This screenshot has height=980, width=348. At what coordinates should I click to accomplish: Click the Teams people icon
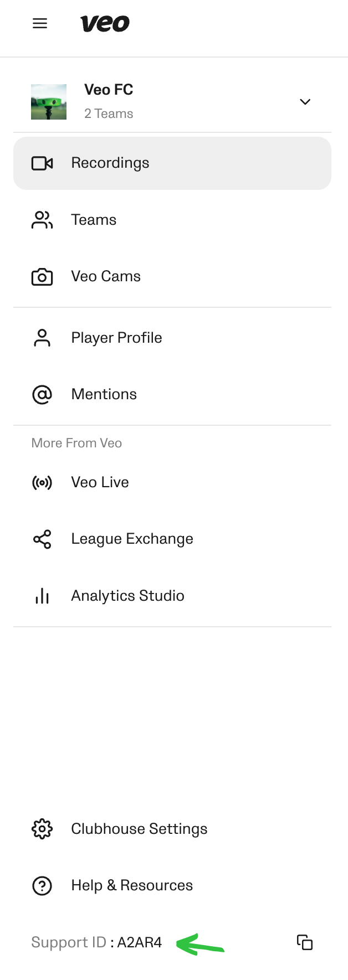pyautogui.click(x=42, y=220)
